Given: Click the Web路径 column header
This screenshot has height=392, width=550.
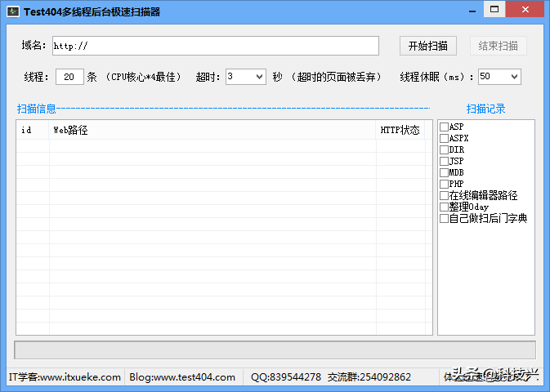Looking at the screenshot, I should coord(212,130).
